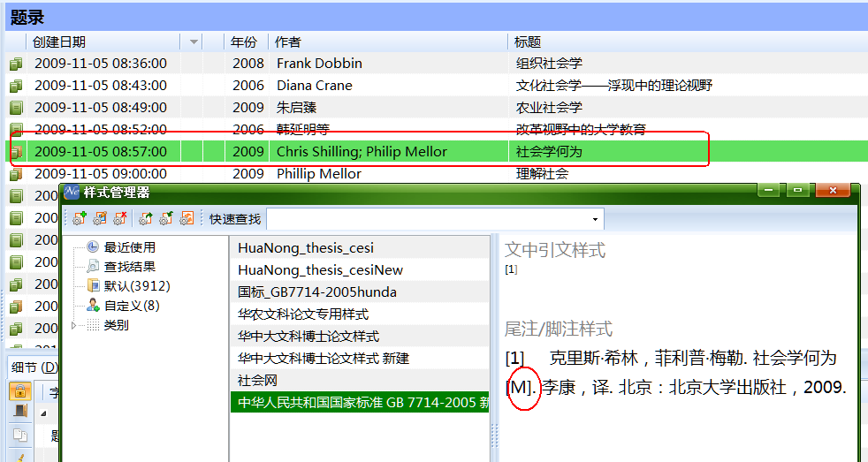Click the delete style icon with red X
This screenshot has height=462, width=868.
pos(120,218)
